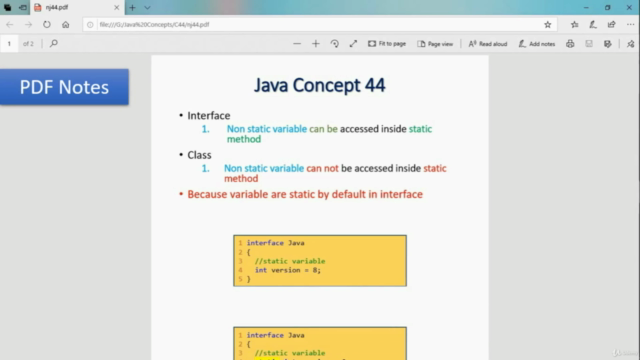Set these tabs aside
This screenshot has height=360, width=640.
(x=22, y=7)
